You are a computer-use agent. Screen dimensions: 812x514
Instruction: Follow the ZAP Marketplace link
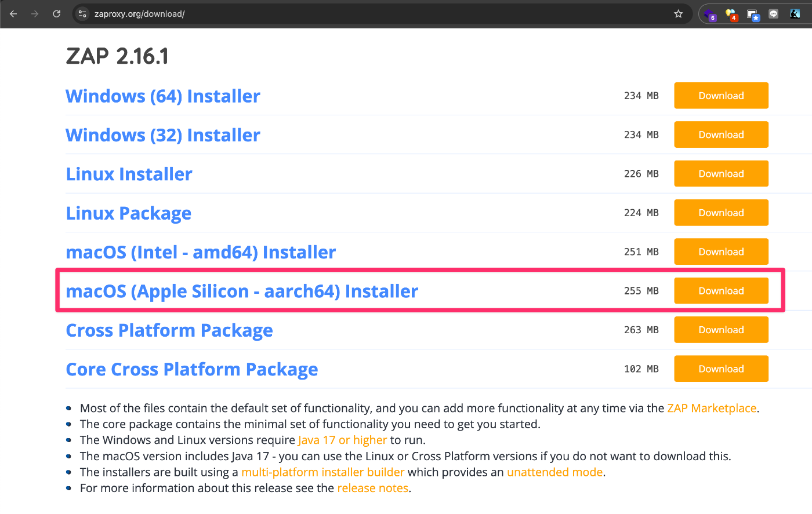tap(712, 408)
